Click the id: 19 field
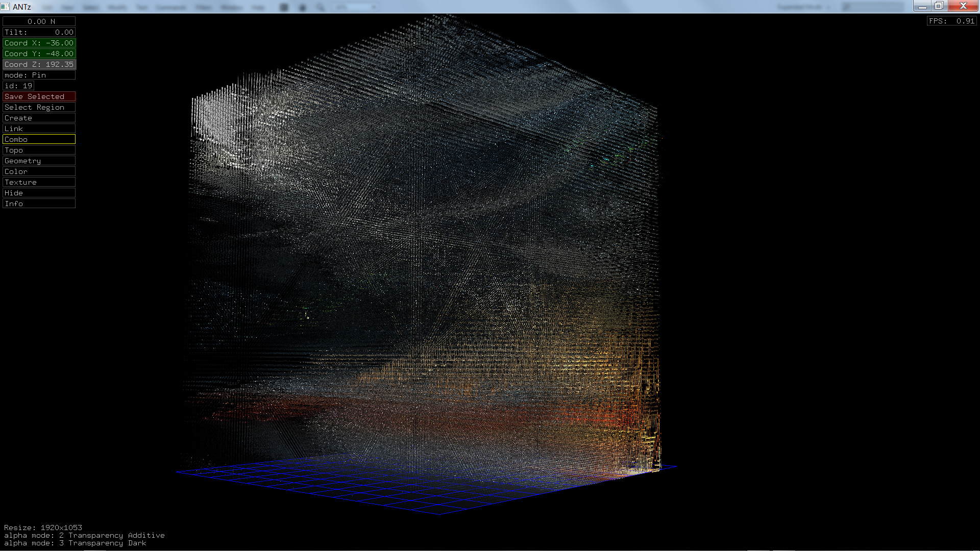 (18, 86)
